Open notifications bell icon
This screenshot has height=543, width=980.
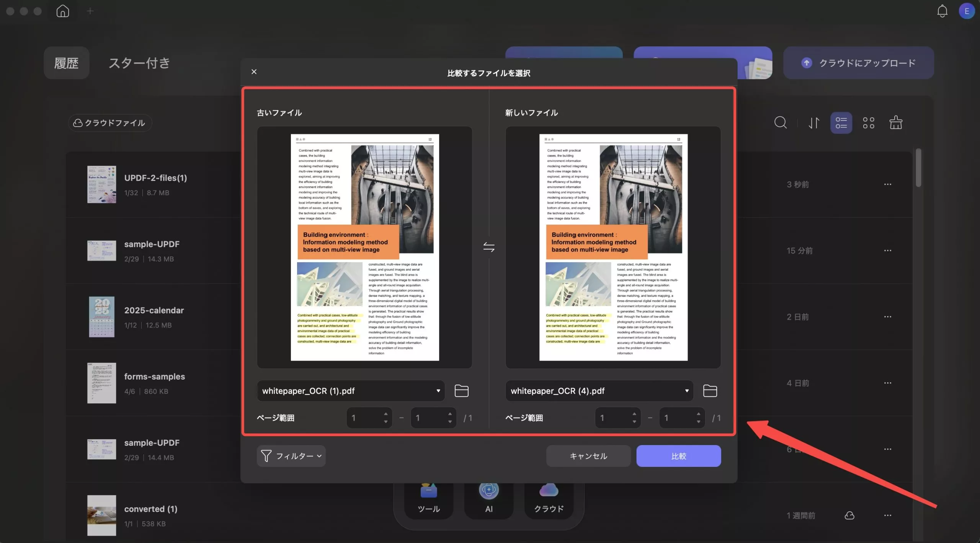(942, 11)
